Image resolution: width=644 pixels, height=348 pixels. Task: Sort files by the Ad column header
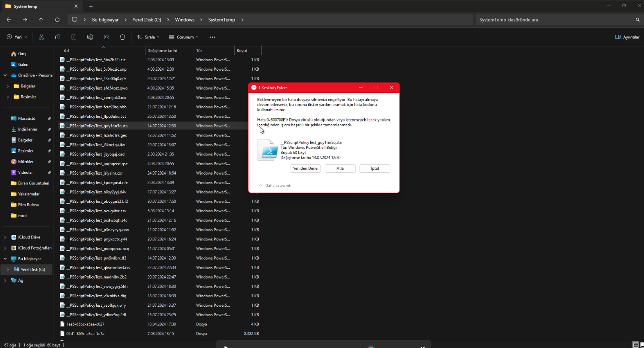pyautogui.click(x=102, y=51)
